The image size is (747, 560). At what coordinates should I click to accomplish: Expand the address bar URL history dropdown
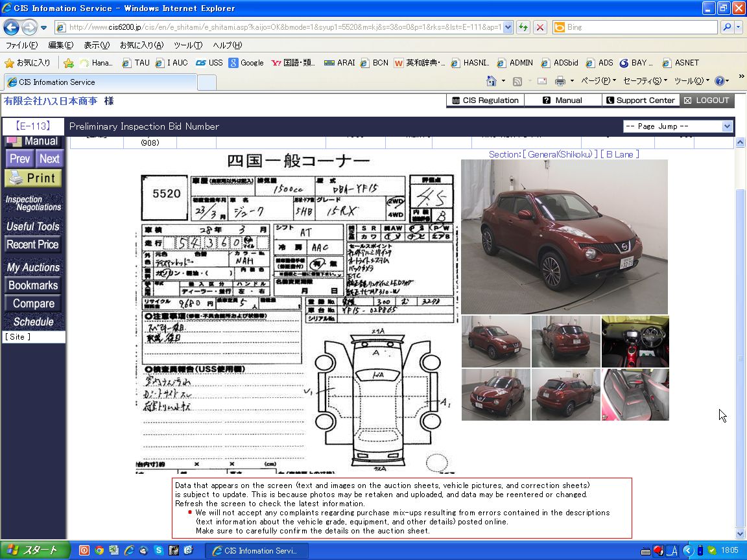[x=508, y=27]
